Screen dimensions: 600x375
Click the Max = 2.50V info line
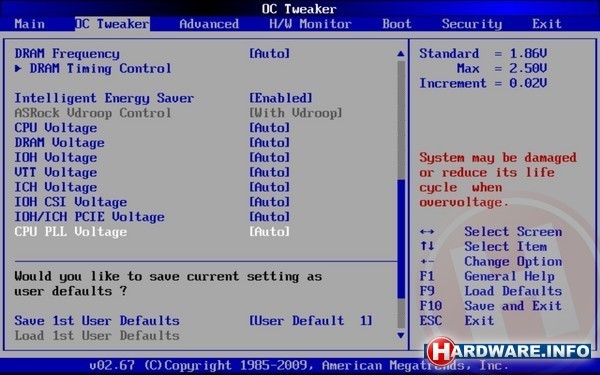click(502, 69)
